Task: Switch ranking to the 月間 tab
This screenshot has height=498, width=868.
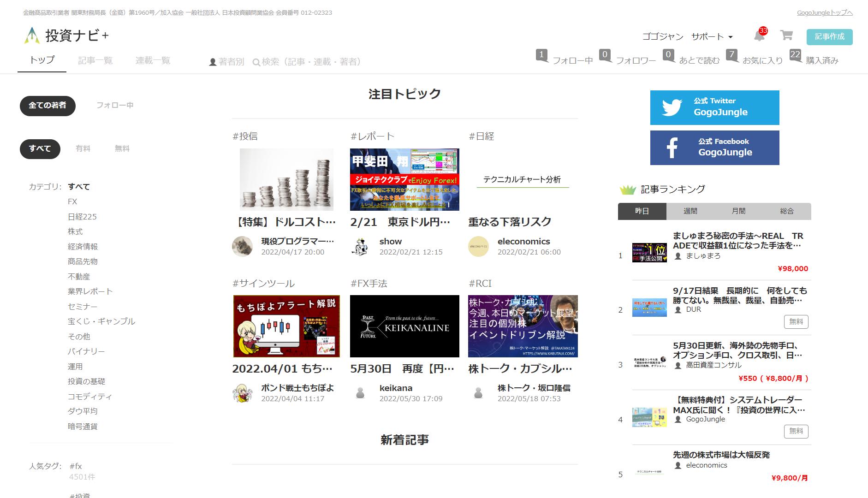Action: (x=738, y=211)
